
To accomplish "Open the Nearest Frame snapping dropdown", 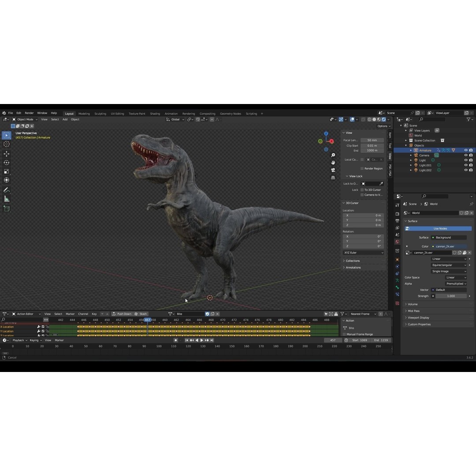I will (362, 314).
